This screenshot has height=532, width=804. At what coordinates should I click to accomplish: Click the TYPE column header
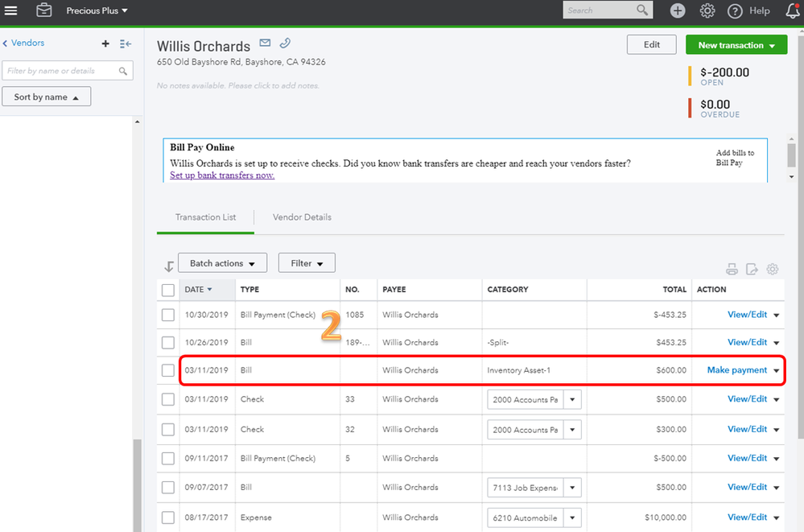pyautogui.click(x=249, y=290)
